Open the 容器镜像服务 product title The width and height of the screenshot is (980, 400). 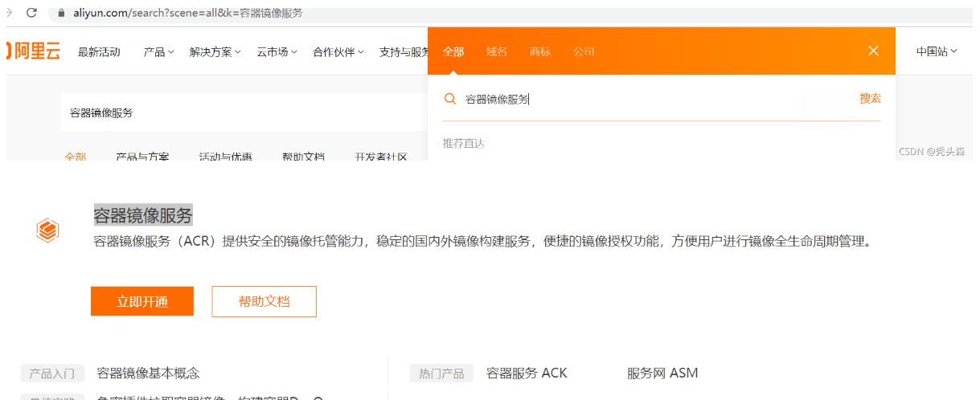tap(143, 215)
